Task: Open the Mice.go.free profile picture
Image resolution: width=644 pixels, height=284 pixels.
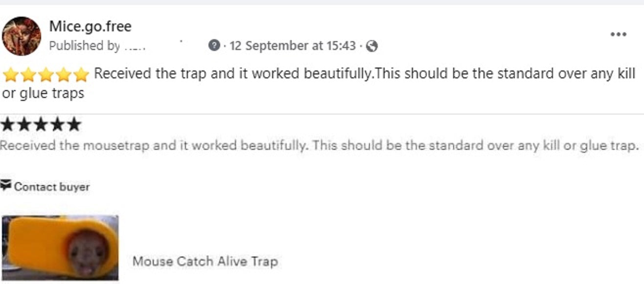Action: click(22, 36)
